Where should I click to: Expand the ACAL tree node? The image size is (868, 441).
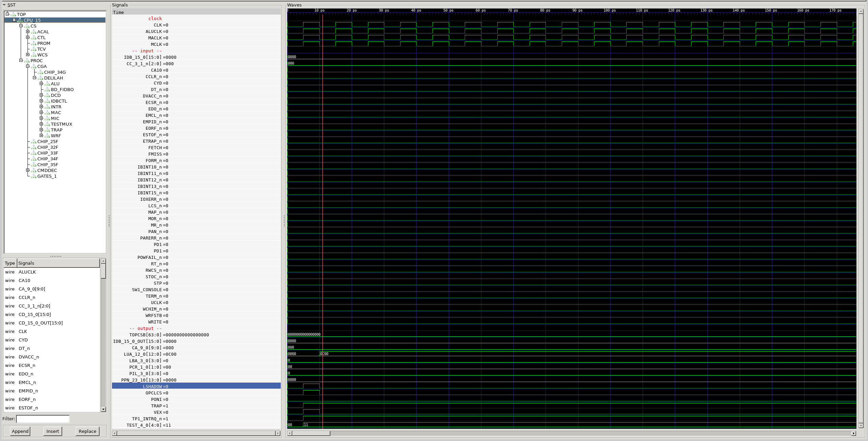pyautogui.click(x=27, y=32)
